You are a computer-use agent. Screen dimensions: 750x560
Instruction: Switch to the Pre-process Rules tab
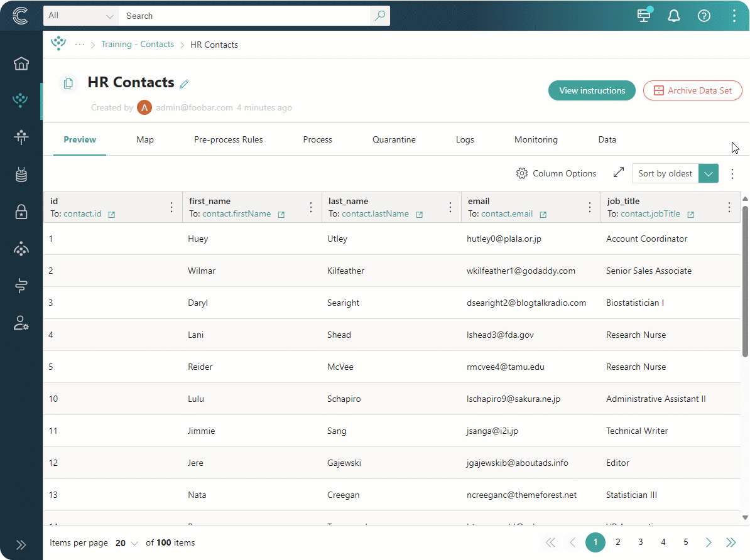228,139
